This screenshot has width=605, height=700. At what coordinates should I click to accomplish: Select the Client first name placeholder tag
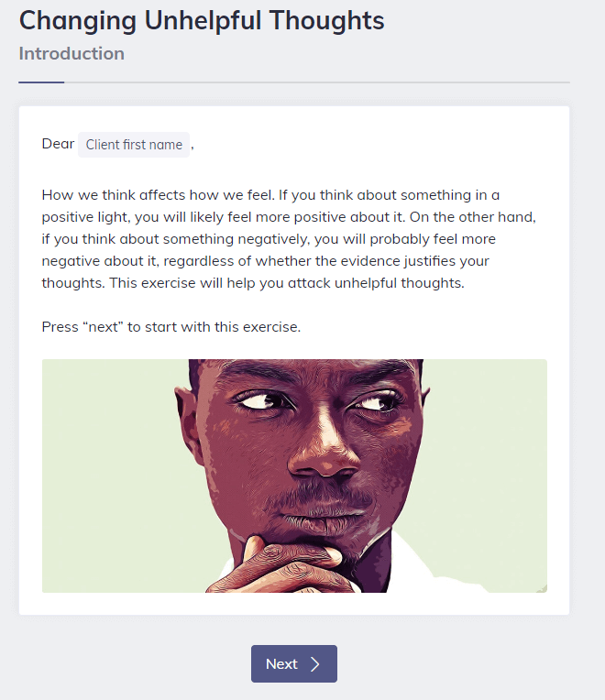tap(134, 145)
